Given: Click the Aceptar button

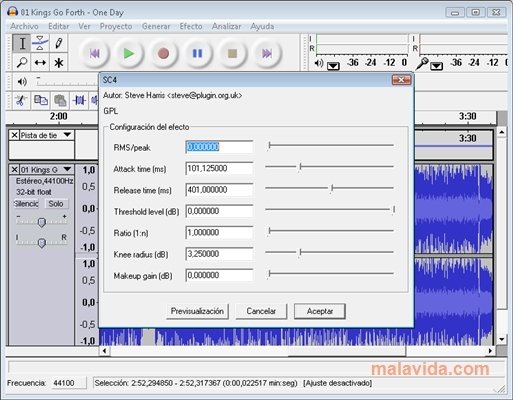Looking at the screenshot, I should [x=320, y=311].
